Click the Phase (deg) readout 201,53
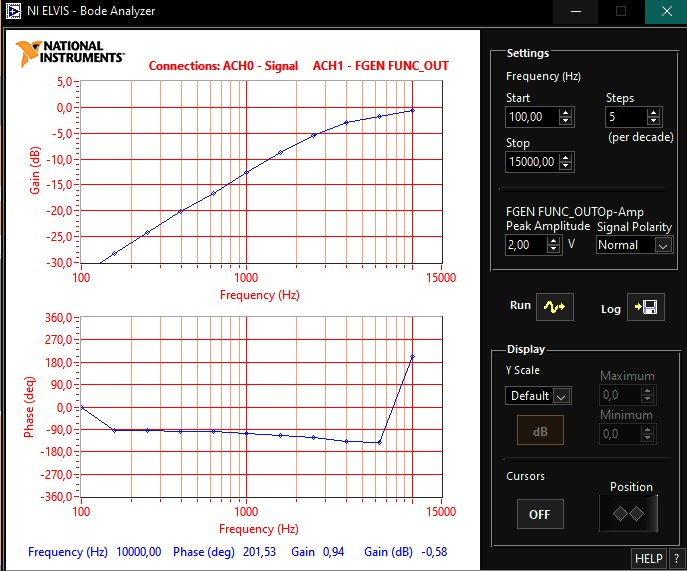This screenshot has height=571, width=687. 259,552
